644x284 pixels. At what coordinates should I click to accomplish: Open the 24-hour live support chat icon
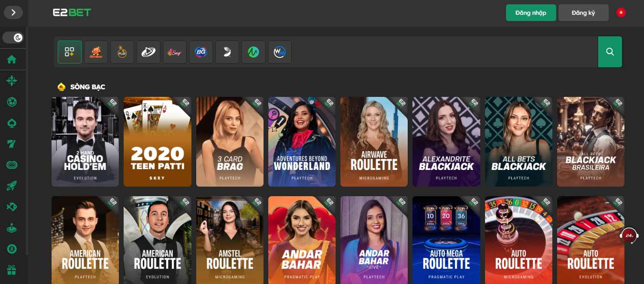tap(629, 235)
